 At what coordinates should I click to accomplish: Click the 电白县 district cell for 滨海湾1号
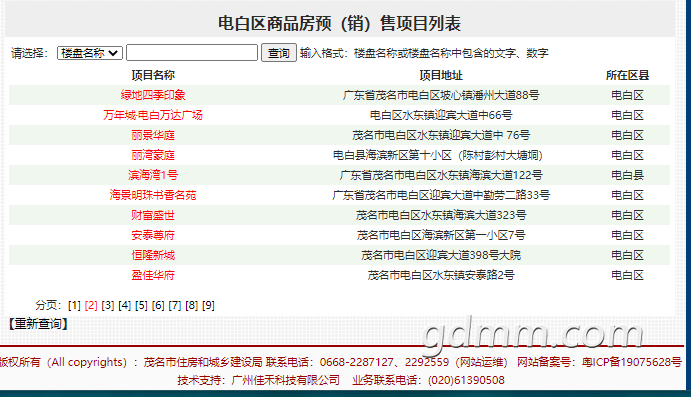coord(628,175)
